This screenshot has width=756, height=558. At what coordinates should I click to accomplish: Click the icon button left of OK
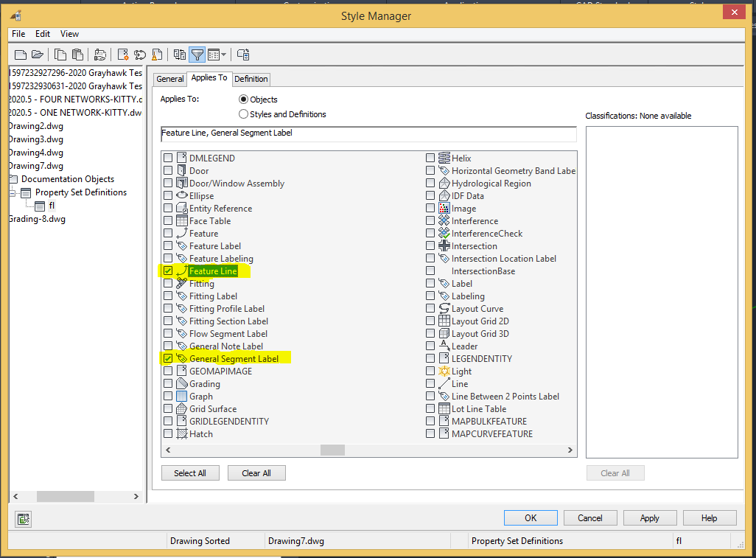[x=23, y=519]
